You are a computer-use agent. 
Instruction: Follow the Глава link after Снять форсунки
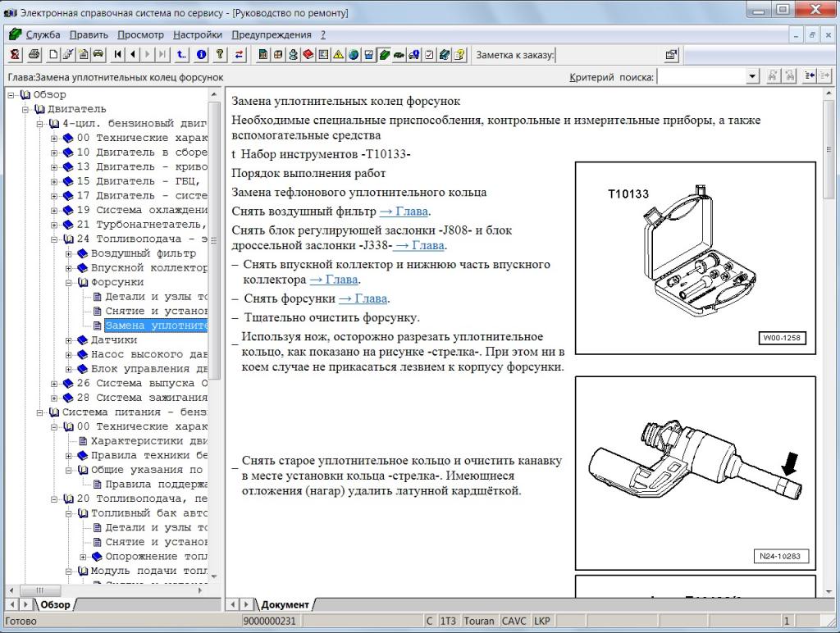click(x=363, y=298)
